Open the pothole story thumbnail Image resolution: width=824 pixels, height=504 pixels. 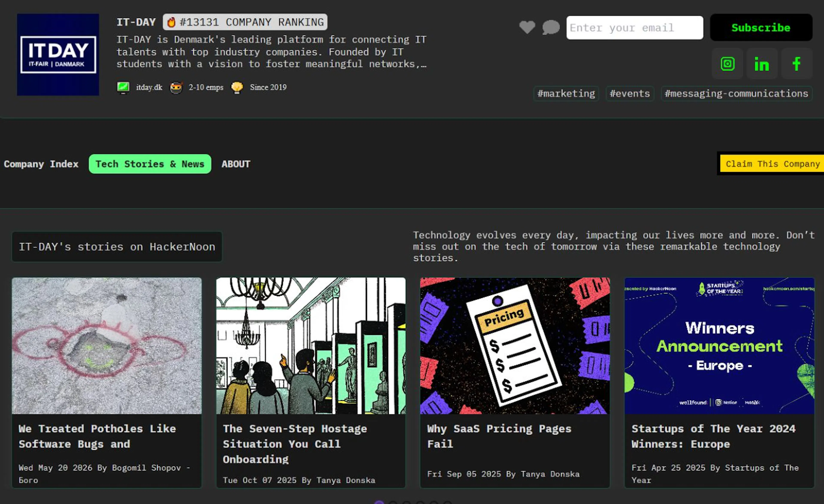click(107, 346)
